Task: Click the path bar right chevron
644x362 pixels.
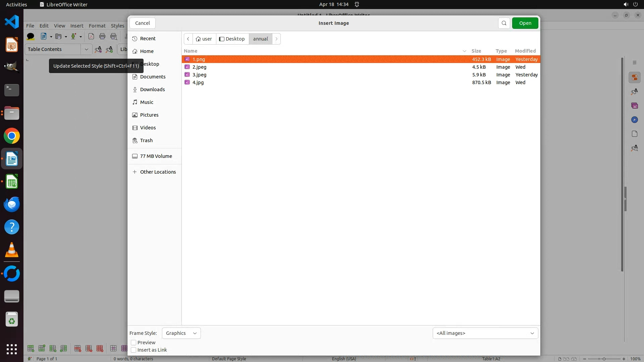Action: (276, 39)
